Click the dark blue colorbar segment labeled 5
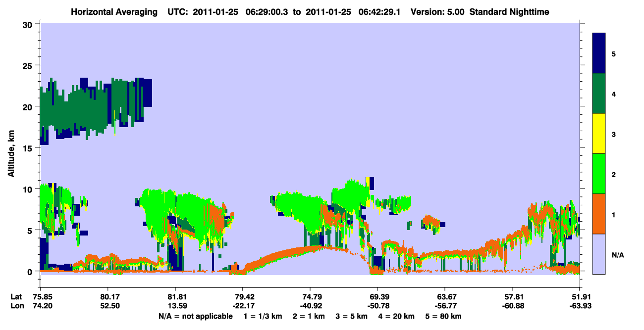This screenshot has width=644, height=330. pyautogui.click(x=599, y=53)
